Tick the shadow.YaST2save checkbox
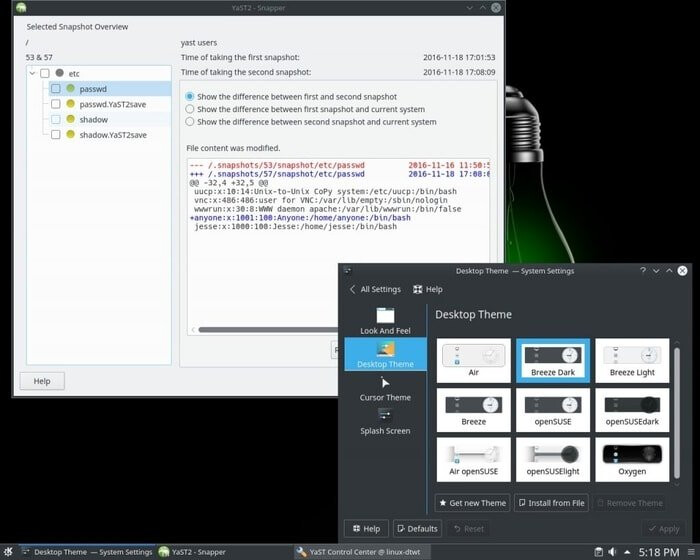 [x=56, y=134]
